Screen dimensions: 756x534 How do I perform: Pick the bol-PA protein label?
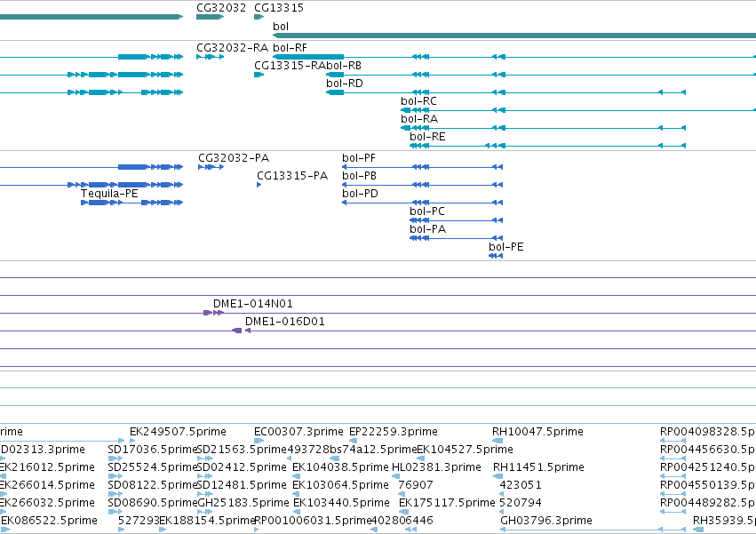pos(427,229)
